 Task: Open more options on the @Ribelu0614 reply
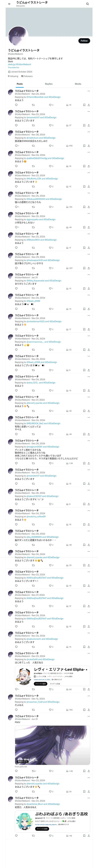coord(89,233)
